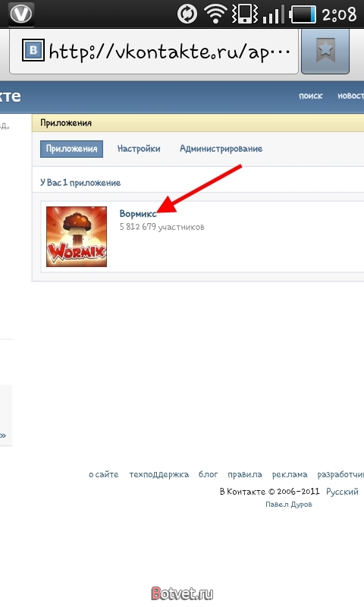Click поиск in the header
This screenshot has width=364, height=607.
310,96
